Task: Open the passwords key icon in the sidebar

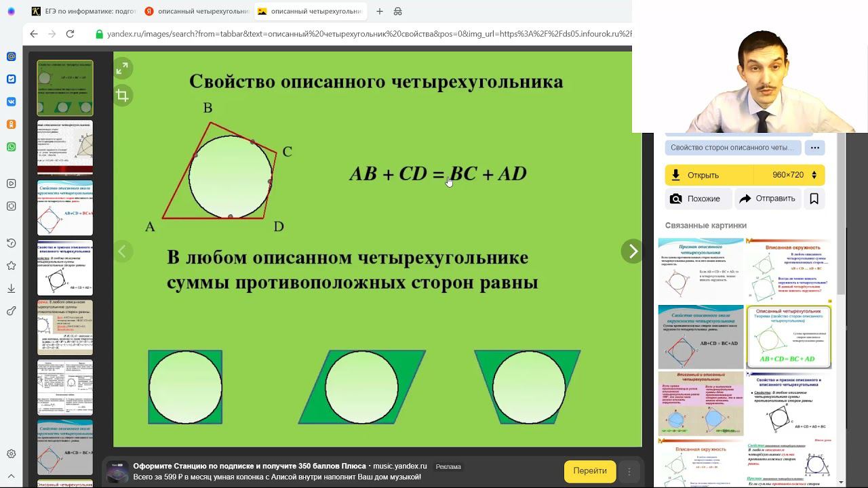Action: 12,311
